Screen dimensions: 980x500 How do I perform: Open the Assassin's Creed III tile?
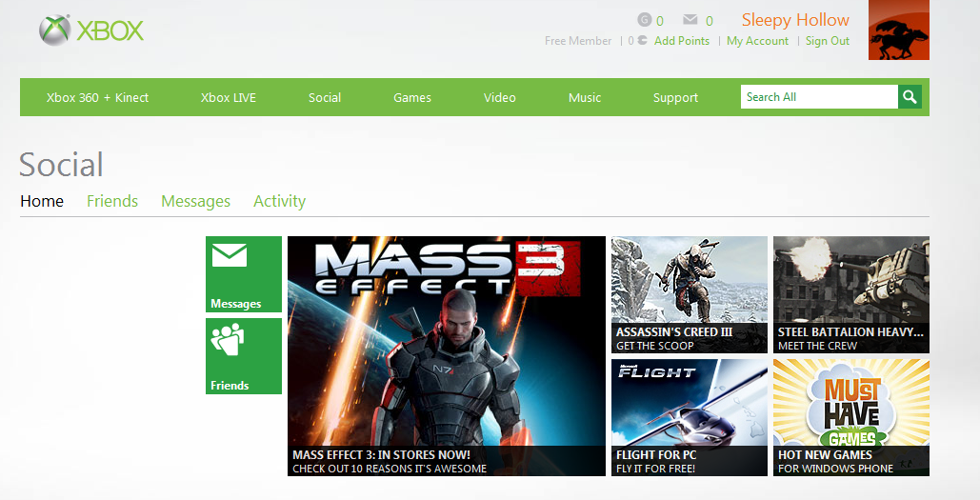[x=690, y=294]
